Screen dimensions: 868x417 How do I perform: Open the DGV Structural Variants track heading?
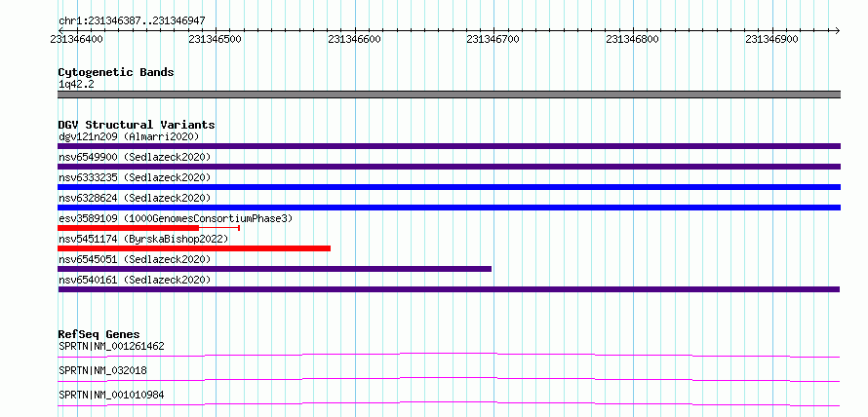point(137,125)
